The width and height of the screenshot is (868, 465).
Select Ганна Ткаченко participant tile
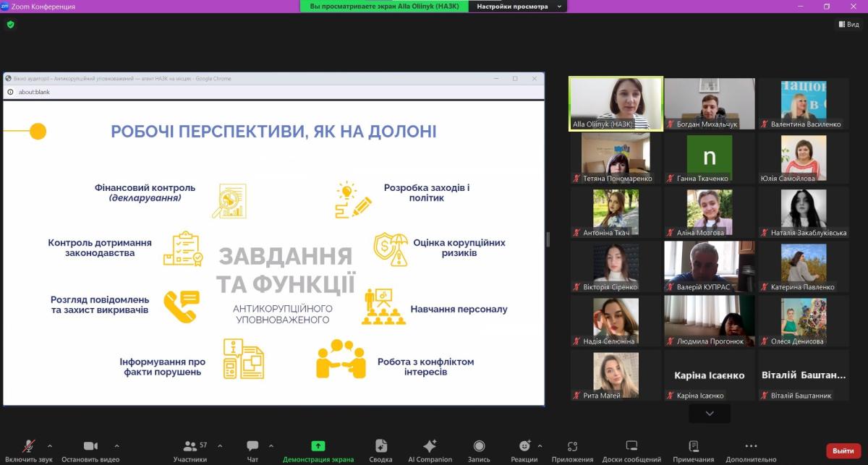(x=710, y=158)
